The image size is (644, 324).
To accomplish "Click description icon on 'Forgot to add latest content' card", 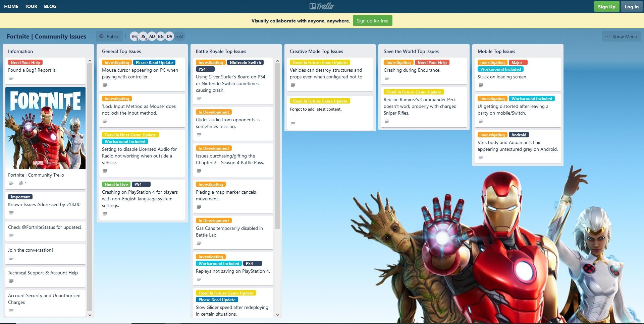I will click(293, 124).
